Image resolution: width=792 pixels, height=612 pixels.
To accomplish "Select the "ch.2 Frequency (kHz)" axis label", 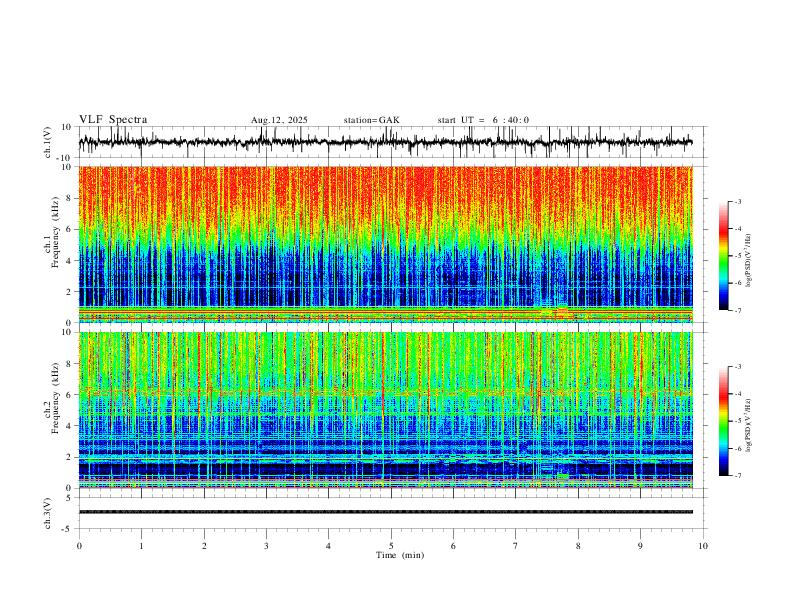I will pyautogui.click(x=52, y=399).
